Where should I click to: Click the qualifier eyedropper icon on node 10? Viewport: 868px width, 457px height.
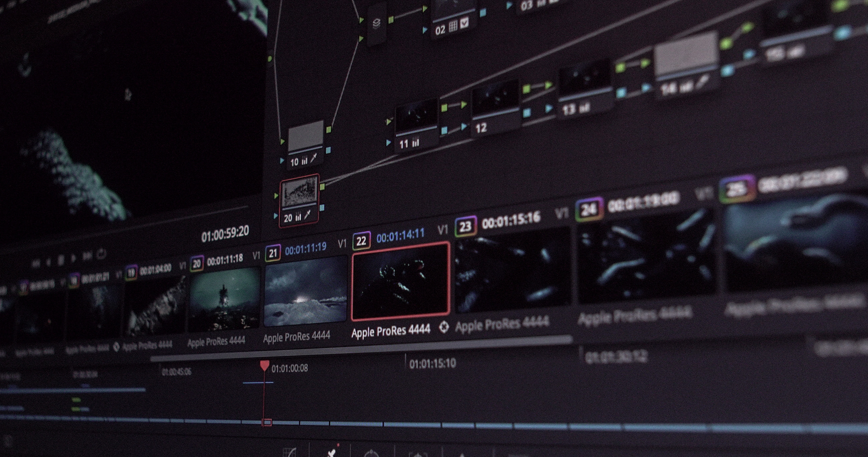[x=314, y=158]
